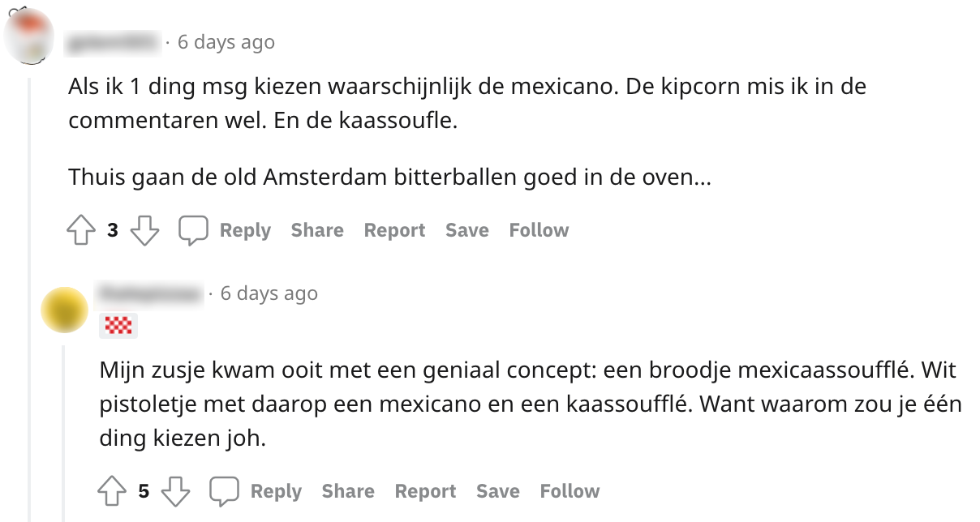This screenshot has width=980, height=522.
Task: Open the yellow avatar of the replier
Action: (x=64, y=310)
